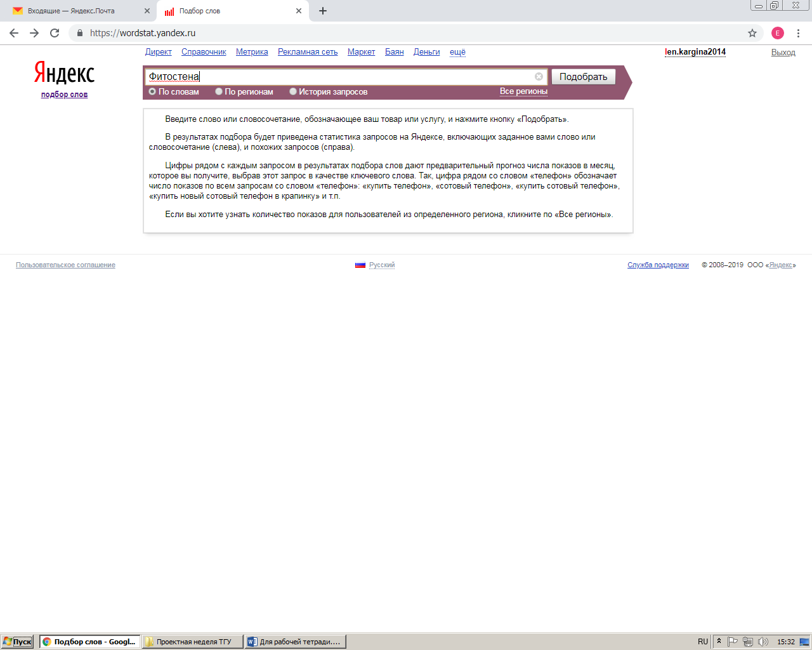Select the "По регионам" radio button
Screen dimensions: 812x650
219,91
